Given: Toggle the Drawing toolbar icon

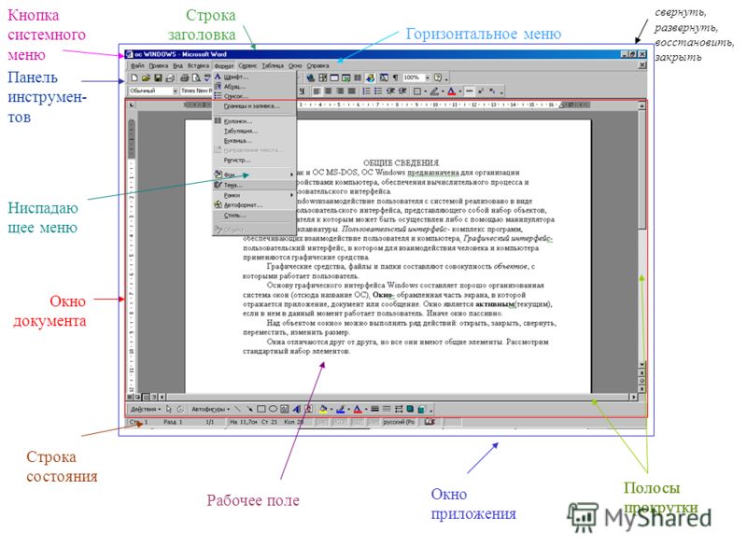Looking at the screenshot, I should tap(370, 77).
